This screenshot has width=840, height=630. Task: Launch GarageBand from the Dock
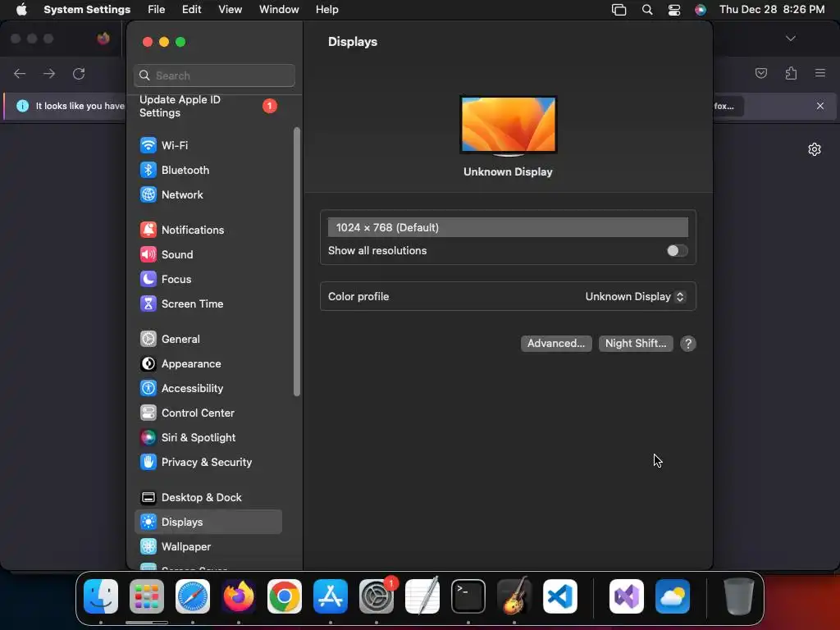(x=514, y=596)
